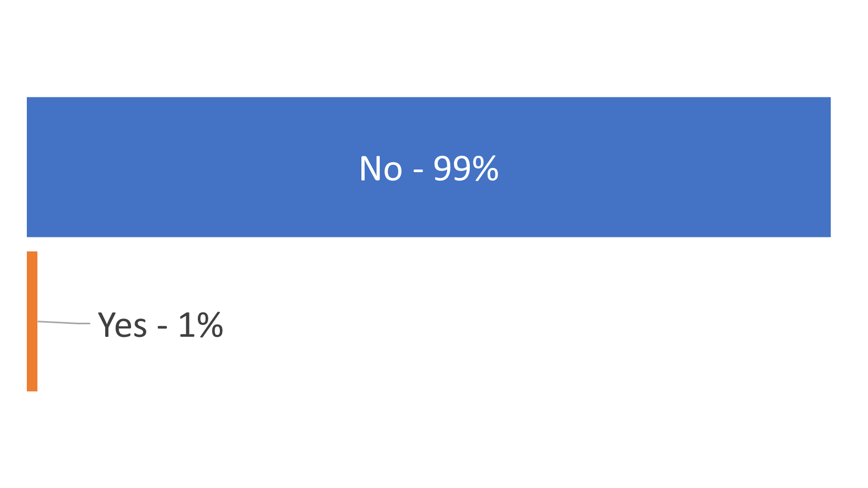Click the letter 'o' in No
Screen dimensions: 868x488
point(393,172)
